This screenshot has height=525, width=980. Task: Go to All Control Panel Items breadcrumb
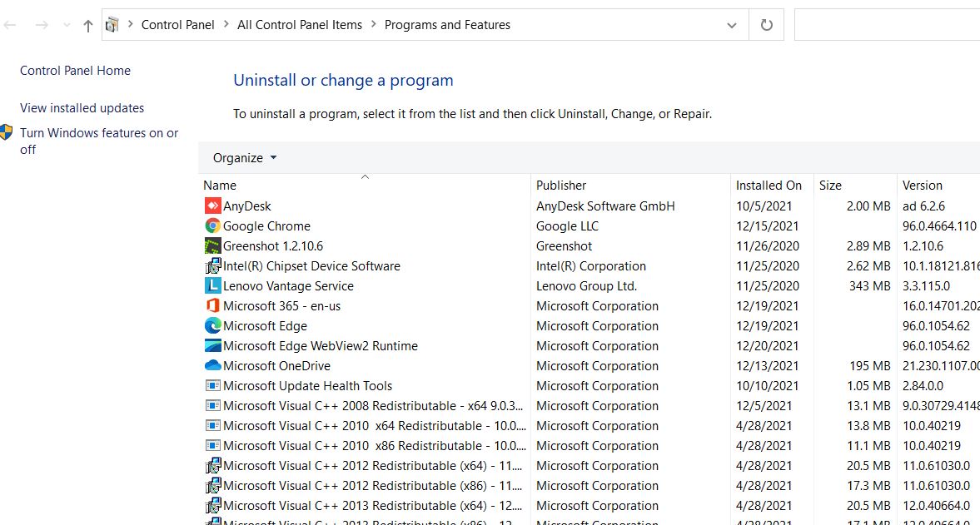tap(300, 25)
